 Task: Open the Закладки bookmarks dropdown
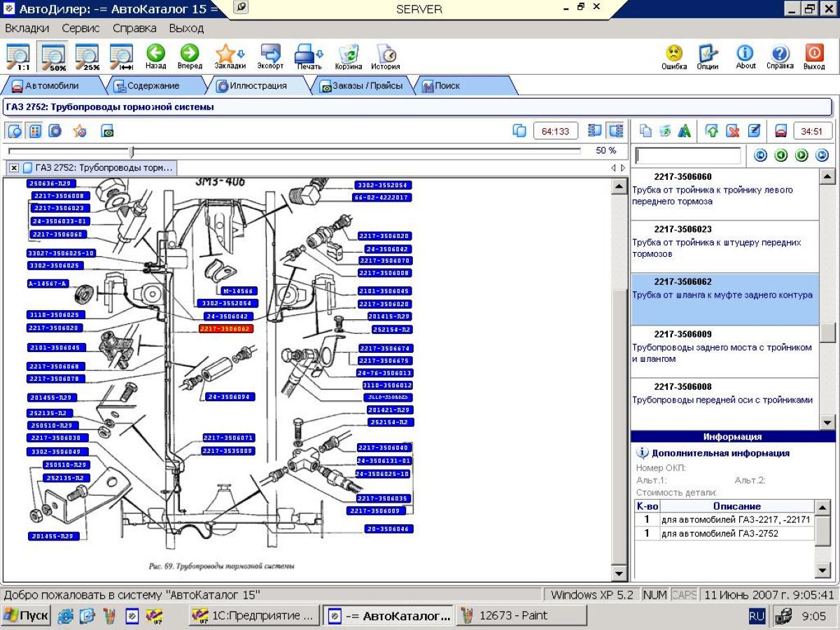pyautogui.click(x=230, y=57)
